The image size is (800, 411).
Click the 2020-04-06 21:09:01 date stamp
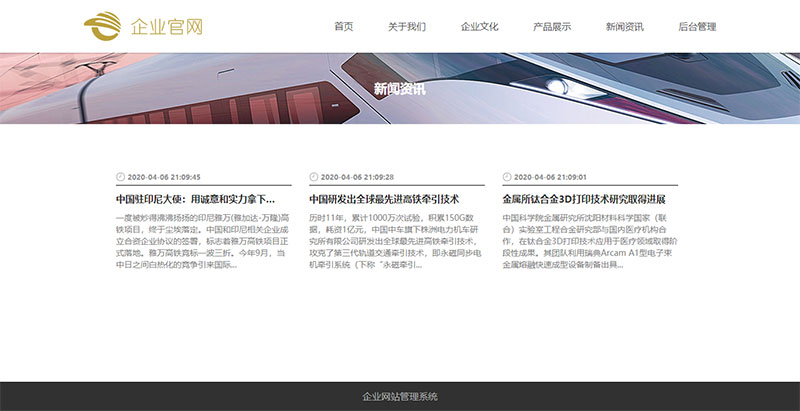550,176
